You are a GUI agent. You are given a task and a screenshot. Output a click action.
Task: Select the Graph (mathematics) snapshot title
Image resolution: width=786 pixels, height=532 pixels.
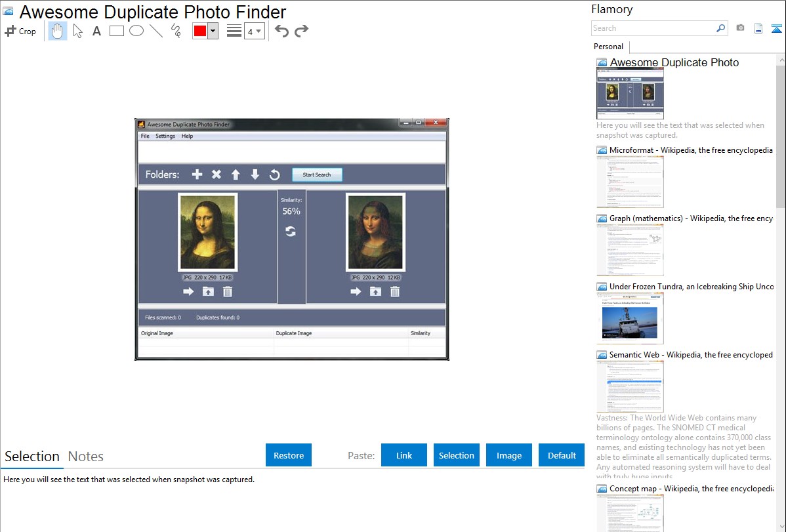[691, 218]
